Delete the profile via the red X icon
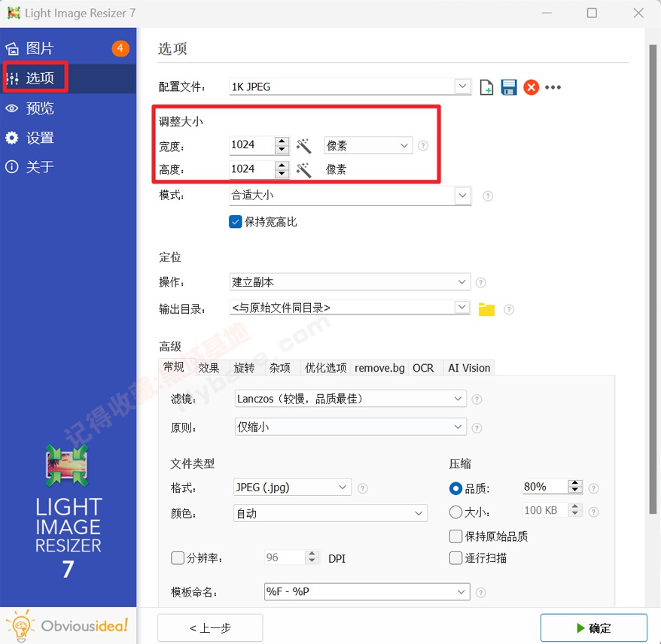 532,87
